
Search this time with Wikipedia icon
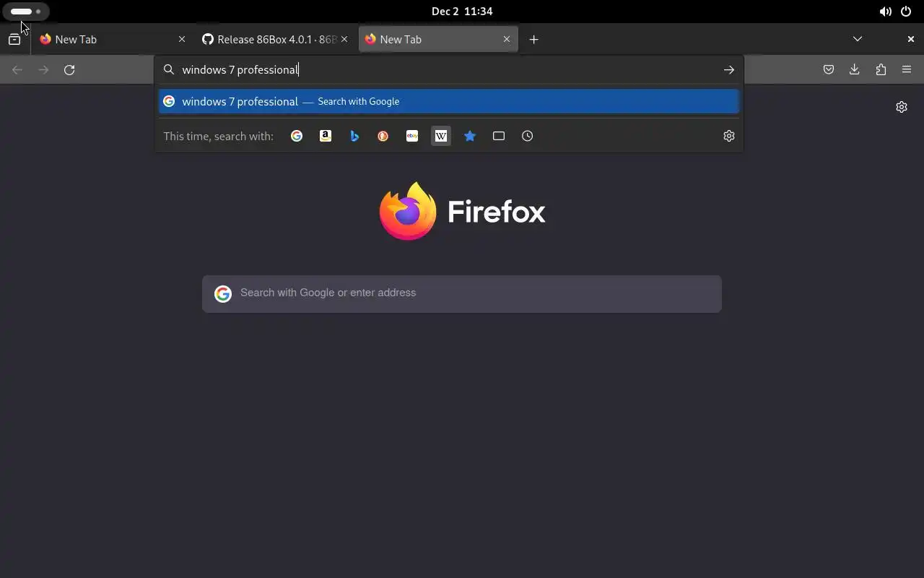pos(441,136)
